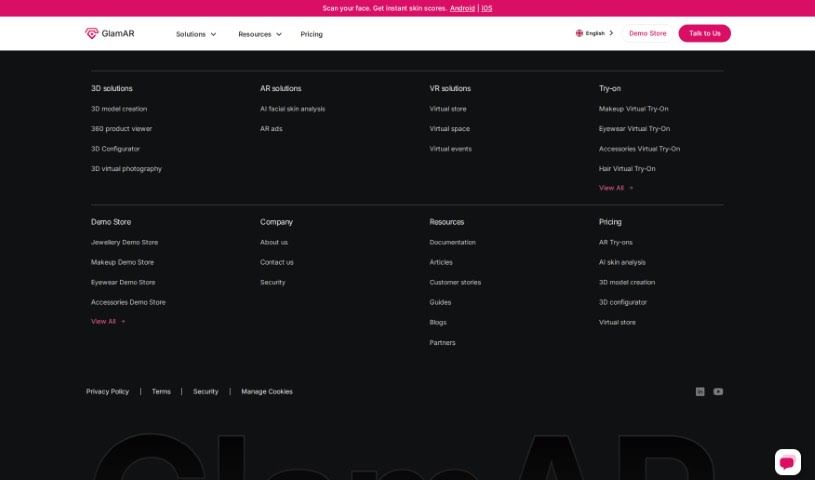
Task: Open the Android app link in banner
Action: point(462,8)
